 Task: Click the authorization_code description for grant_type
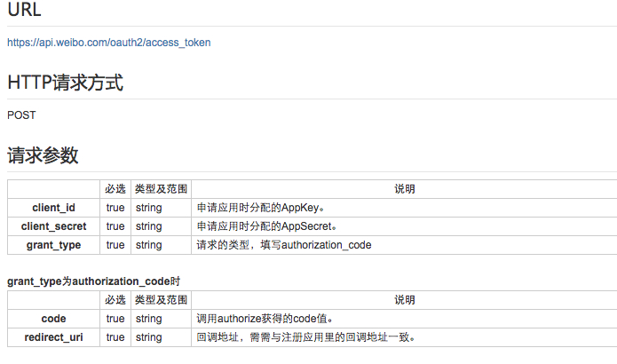click(x=284, y=245)
